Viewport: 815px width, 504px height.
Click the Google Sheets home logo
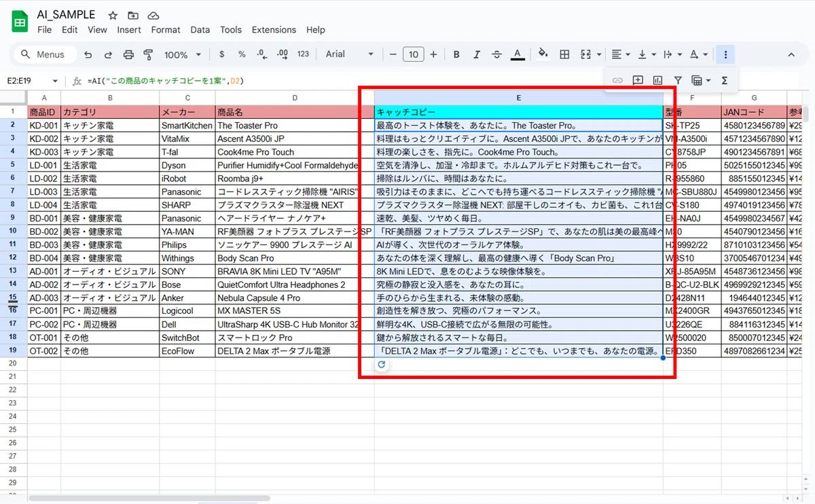pyautogui.click(x=20, y=22)
